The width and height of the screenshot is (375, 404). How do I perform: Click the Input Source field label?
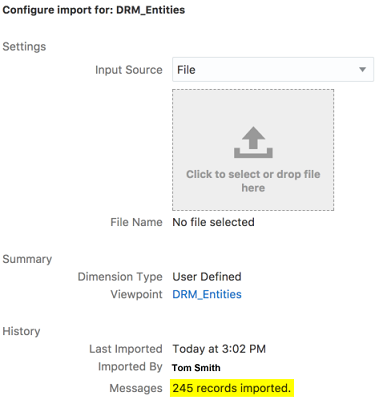click(x=129, y=70)
